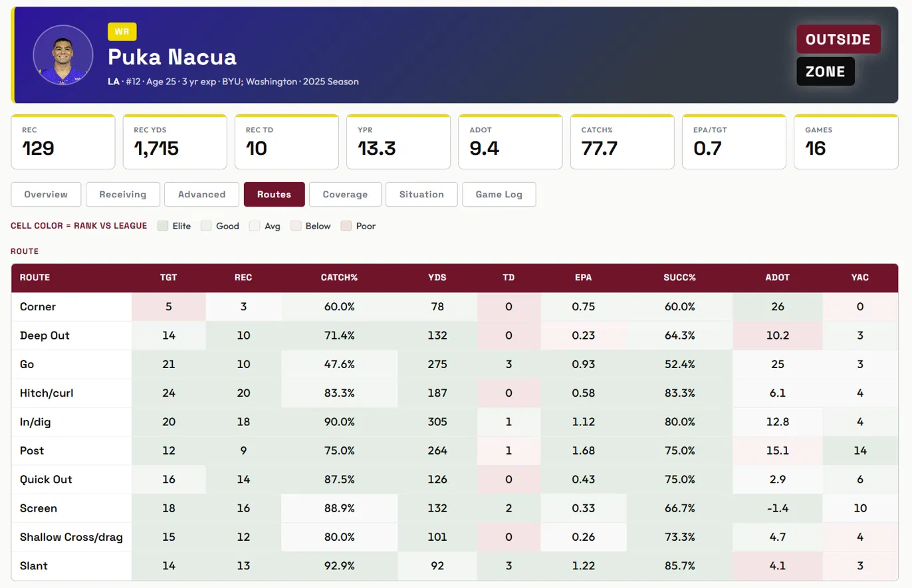
Task: Click the Good legend color swatch
Action: pyautogui.click(x=206, y=226)
